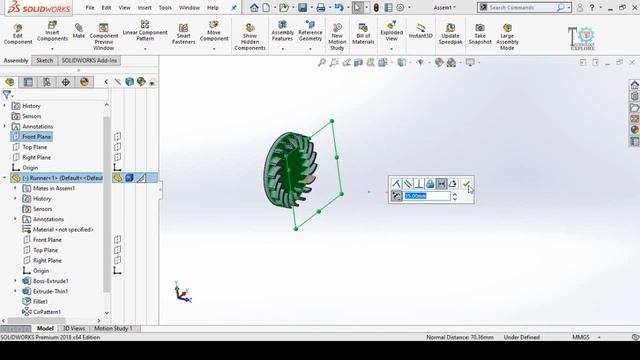Click the Smart Fasteners tool
The image size is (640, 360).
coord(183,33)
